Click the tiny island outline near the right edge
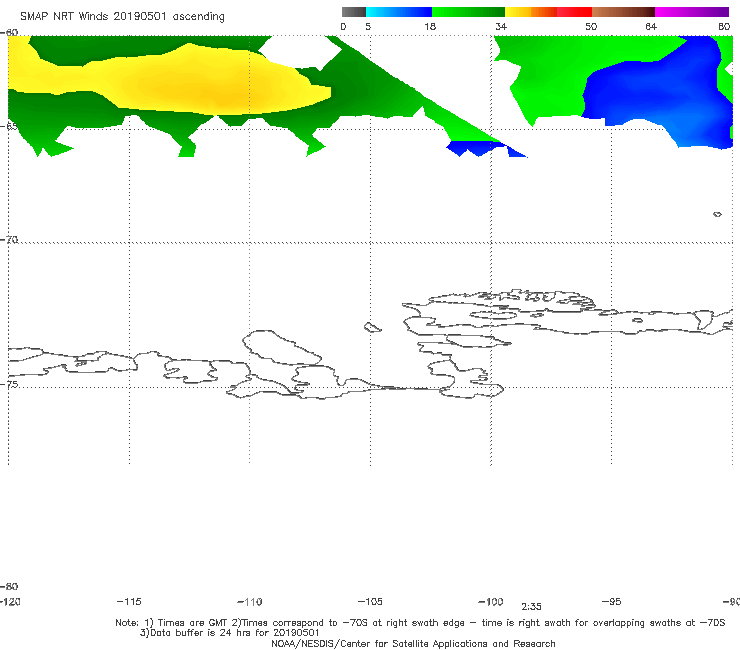Image resolution: width=740 pixels, height=650 pixels. point(717,214)
